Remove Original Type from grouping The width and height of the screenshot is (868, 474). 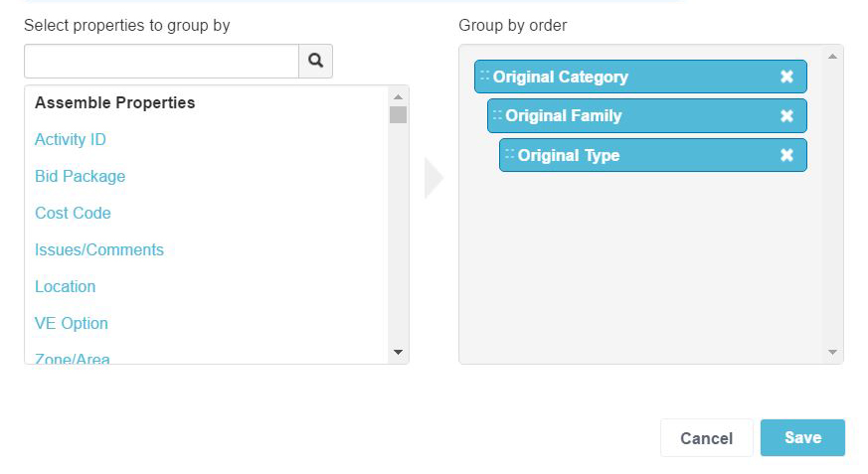(x=786, y=155)
